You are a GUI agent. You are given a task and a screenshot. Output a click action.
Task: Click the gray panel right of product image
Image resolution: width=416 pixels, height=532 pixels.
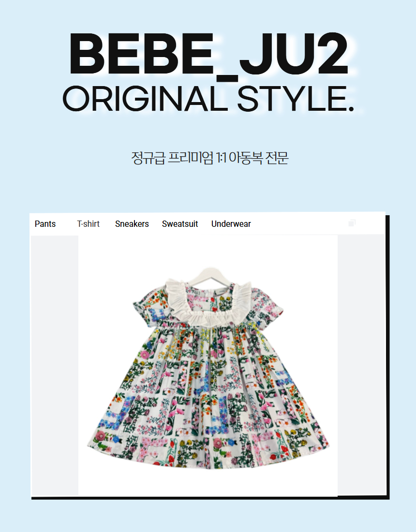tap(361, 366)
